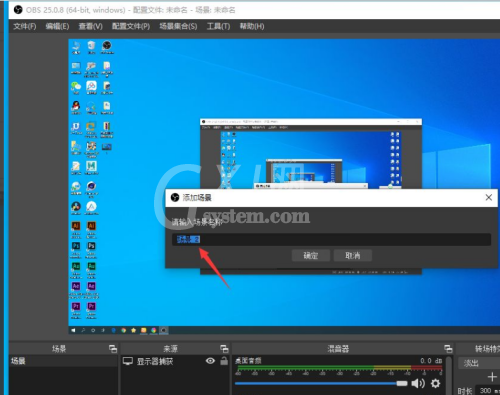Click the 来源 panel title
Viewport: 500px width, 395px height.
pyautogui.click(x=171, y=349)
